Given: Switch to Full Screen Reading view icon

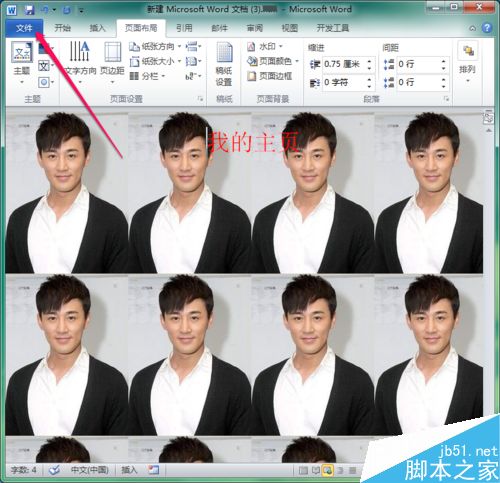Looking at the screenshot, I should [x=316, y=470].
